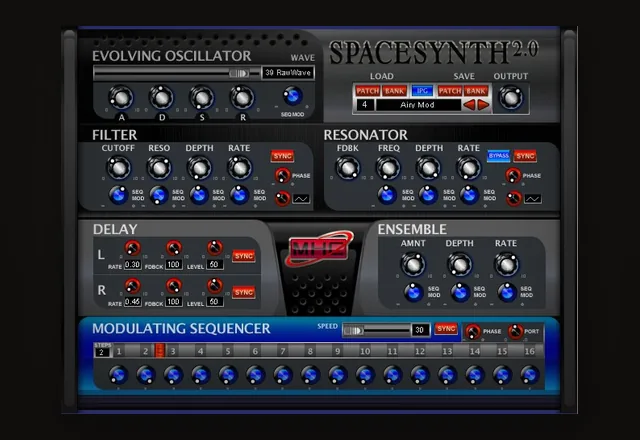The image size is (640, 440).
Task: Click the Resonator red PHASE knob
Action: pyautogui.click(x=513, y=175)
